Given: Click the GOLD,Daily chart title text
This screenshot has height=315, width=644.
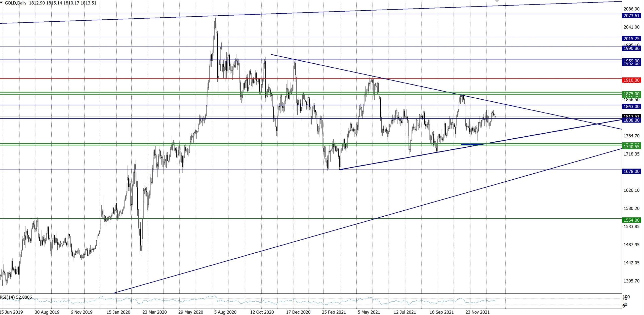Looking at the screenshot, I should tap(16, 3).
